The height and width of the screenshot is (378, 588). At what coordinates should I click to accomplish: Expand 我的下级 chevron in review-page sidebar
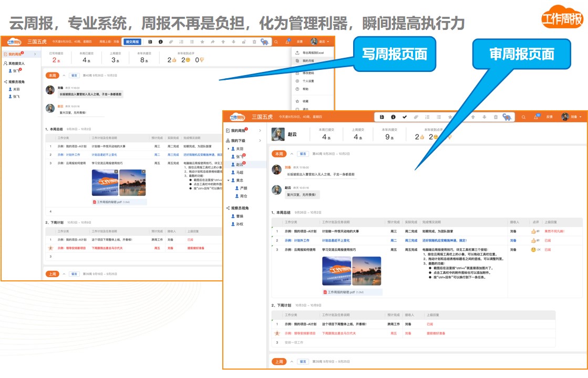260,141
